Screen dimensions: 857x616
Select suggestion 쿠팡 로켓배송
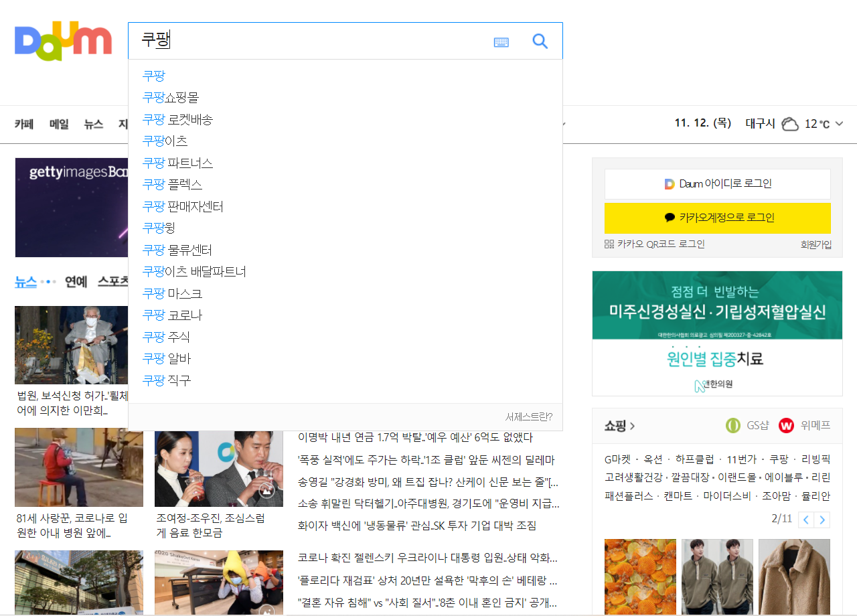(177, 119)
